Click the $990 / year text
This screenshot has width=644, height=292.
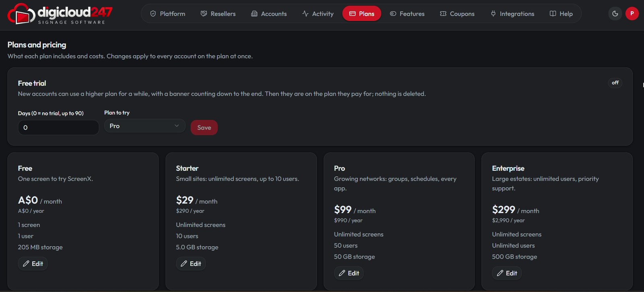point(348,220)
